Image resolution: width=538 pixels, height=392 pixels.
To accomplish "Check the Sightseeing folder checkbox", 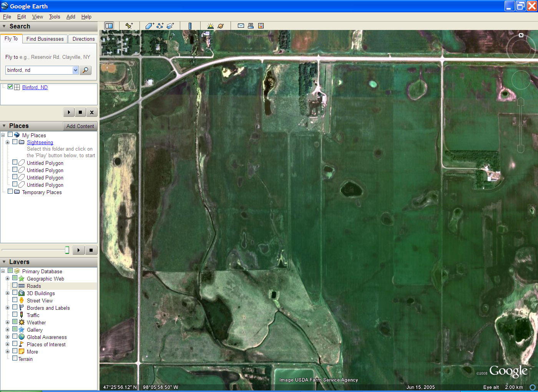I will [x=15, y=142].
